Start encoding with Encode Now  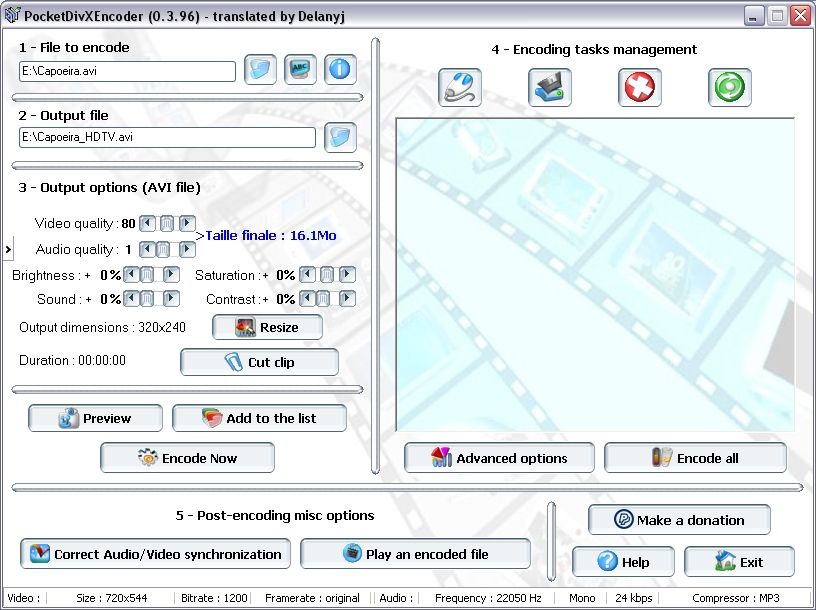(x=187, y=458)
